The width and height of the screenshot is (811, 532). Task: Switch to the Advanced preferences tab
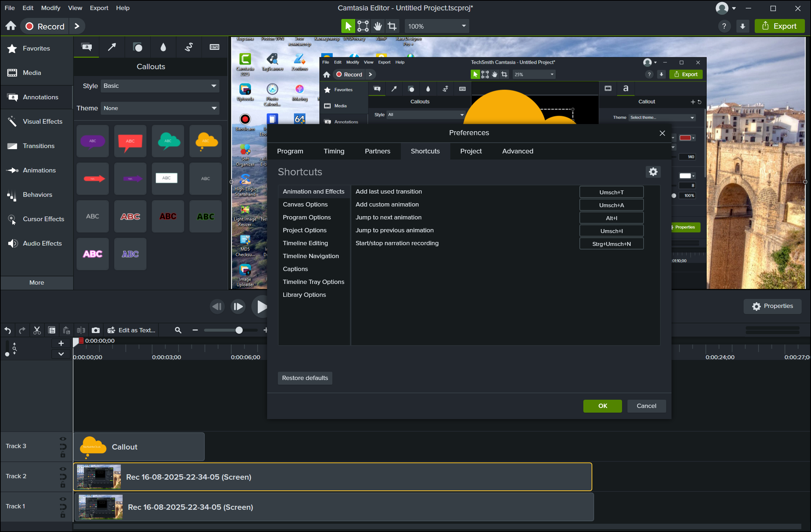pos(517,151)
